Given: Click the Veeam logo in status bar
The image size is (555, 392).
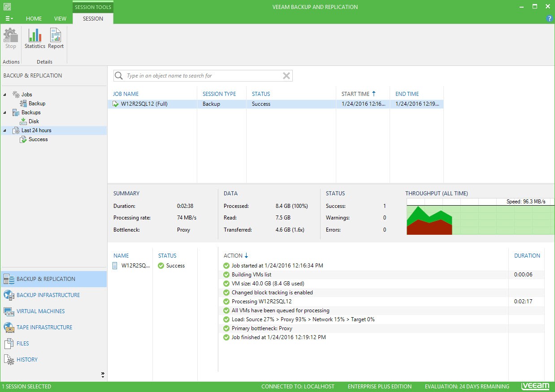Looking at the screenshot, I should 535,386.
